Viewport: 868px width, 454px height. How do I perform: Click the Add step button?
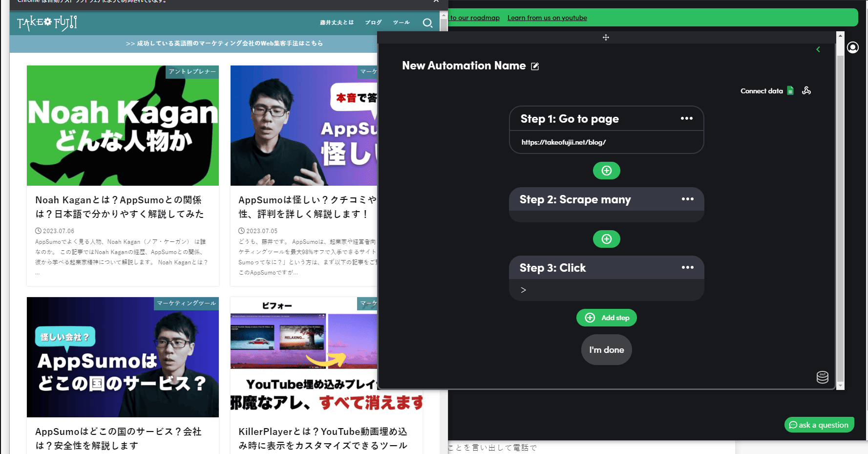pyautogui.click(x=606, y=318)
